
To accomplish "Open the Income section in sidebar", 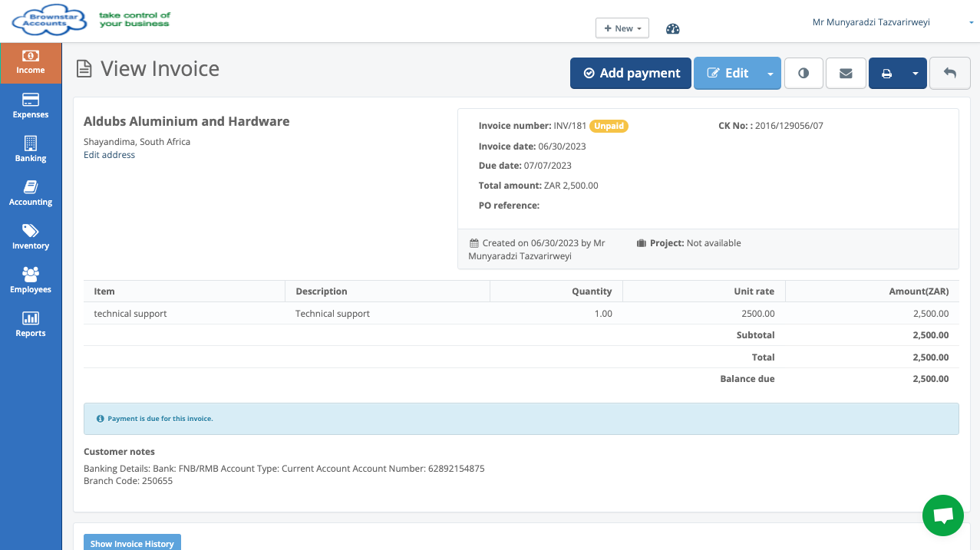I will click(x=31, y=62).
